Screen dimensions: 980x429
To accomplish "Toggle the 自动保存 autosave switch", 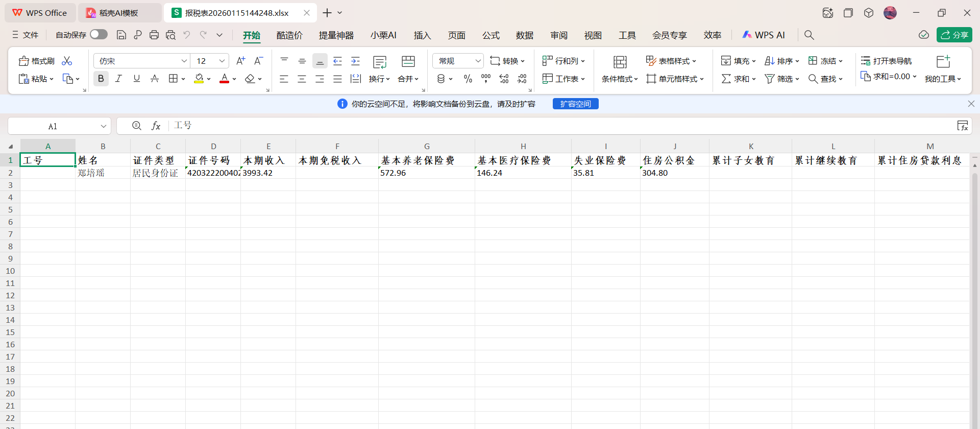I will coord(99,34).
